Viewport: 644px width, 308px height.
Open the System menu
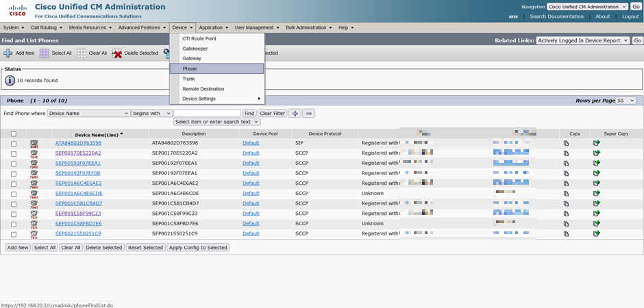(x=14, y=27)
